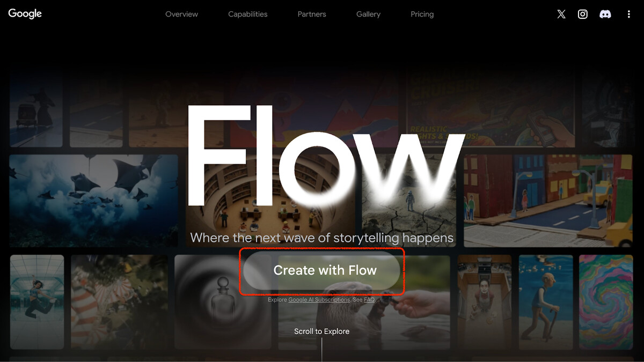Click the Google logo
This screenshot has height=362, width=644.
25,14
